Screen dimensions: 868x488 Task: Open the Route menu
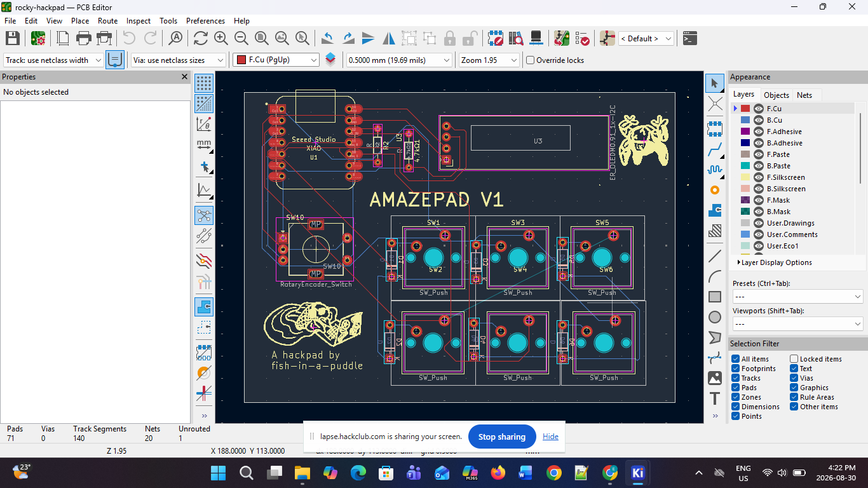coord(107,21)
